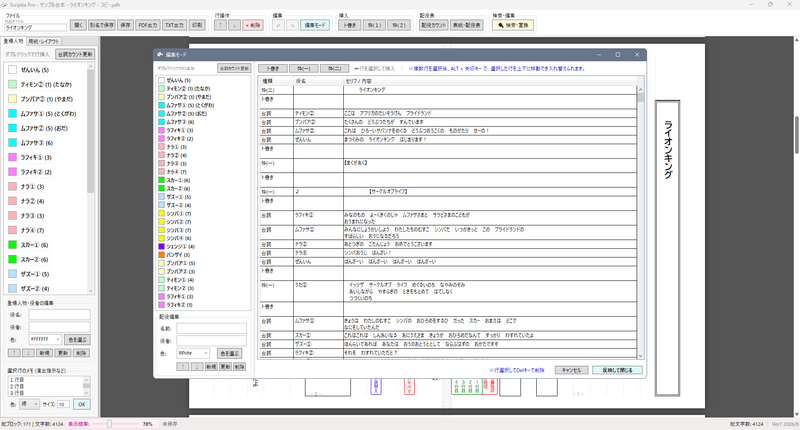Click 更新 in the left character editor

(x=63, y=353)
